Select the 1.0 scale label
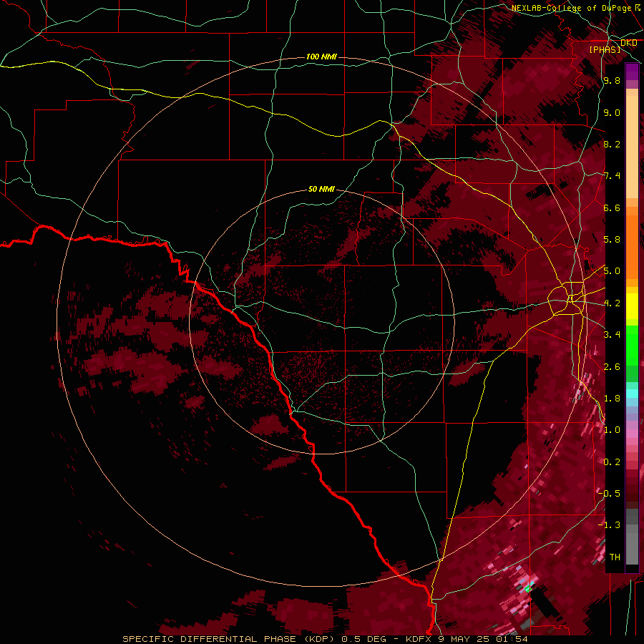 tap(612, 430)
